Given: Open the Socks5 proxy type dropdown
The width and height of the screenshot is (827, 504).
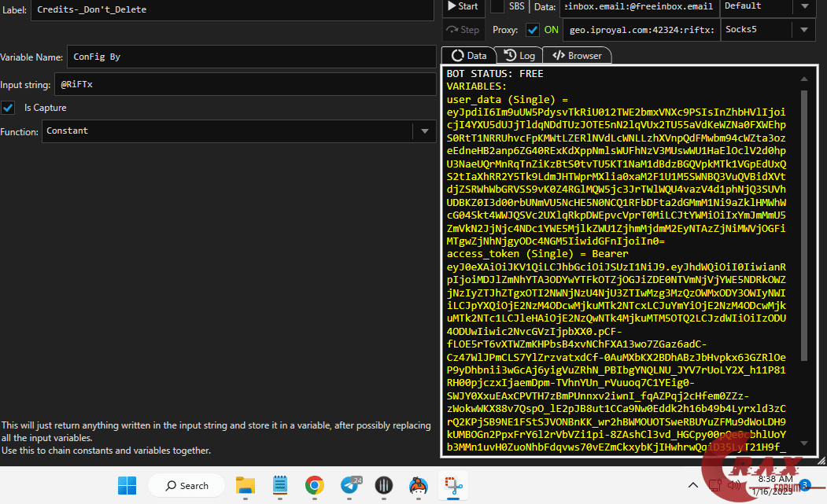Looking at the screenshot, I should (x=804, y=30).
